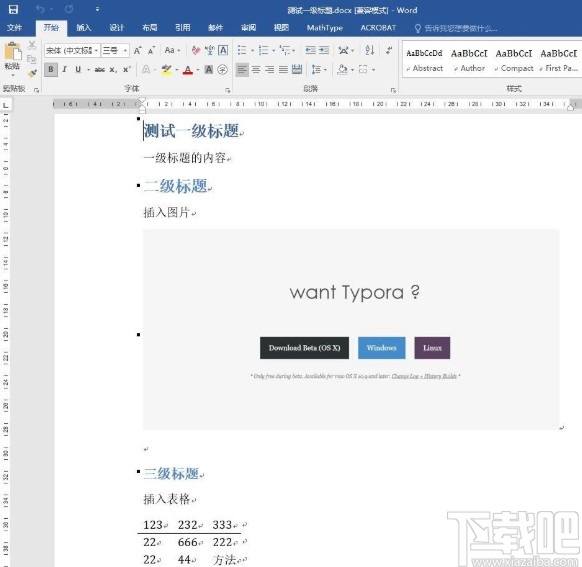
Task: Apply the yellow text highlight color
Action: pos(166,69)
